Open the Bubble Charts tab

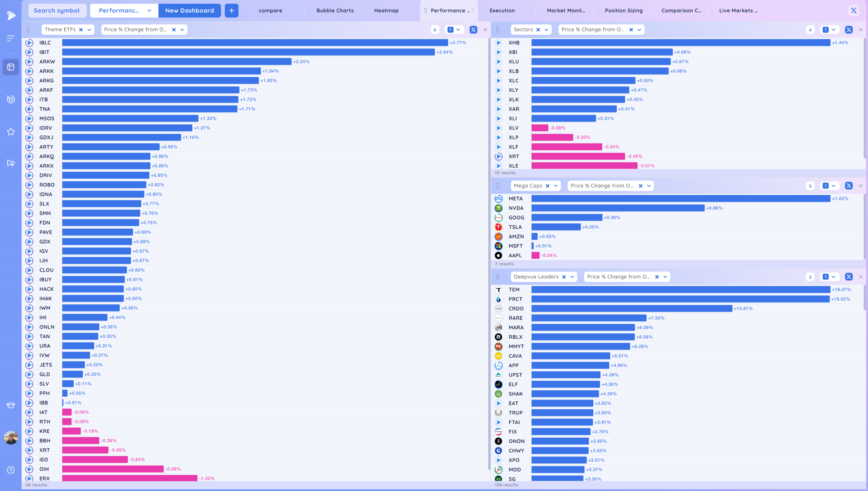tap(335, 10)
